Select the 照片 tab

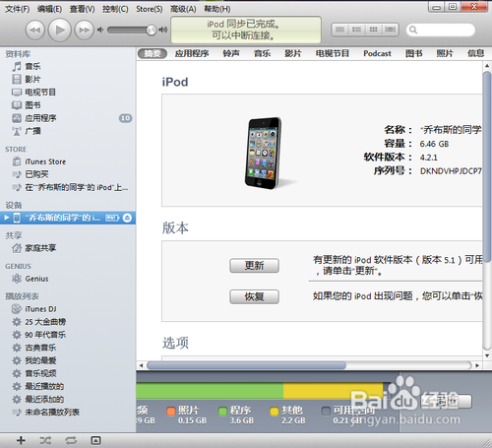tap(445, 53)
